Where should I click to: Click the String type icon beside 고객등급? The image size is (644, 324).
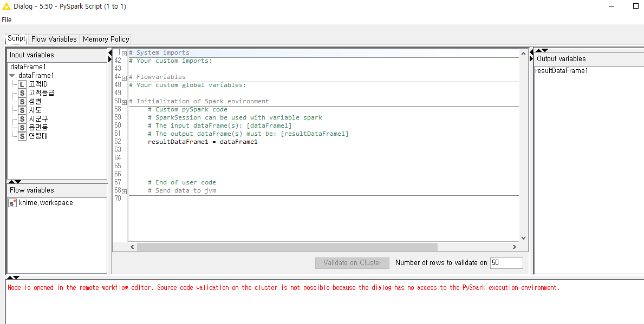tap(22, 93)
